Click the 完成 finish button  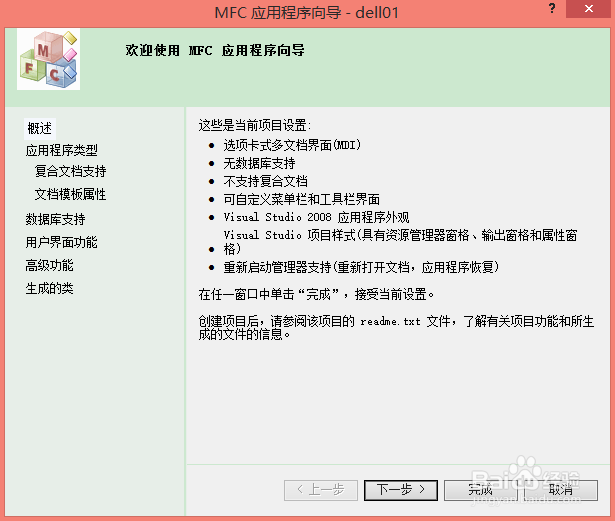481,490
